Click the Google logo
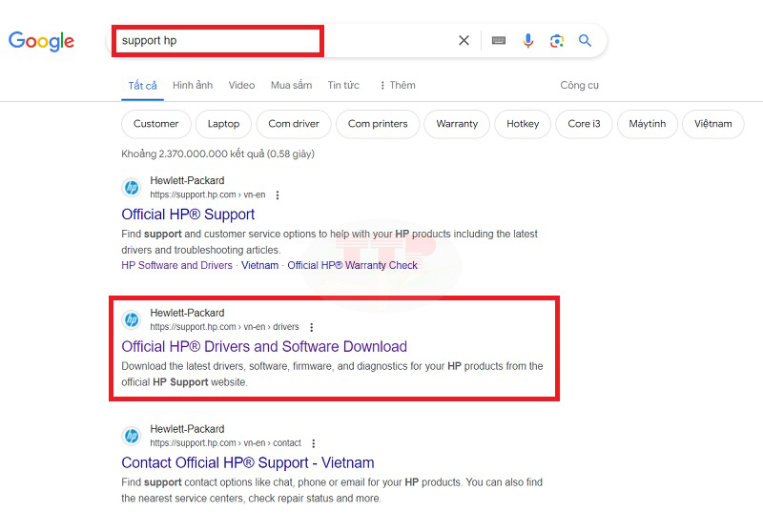 [x=41, y=41]
